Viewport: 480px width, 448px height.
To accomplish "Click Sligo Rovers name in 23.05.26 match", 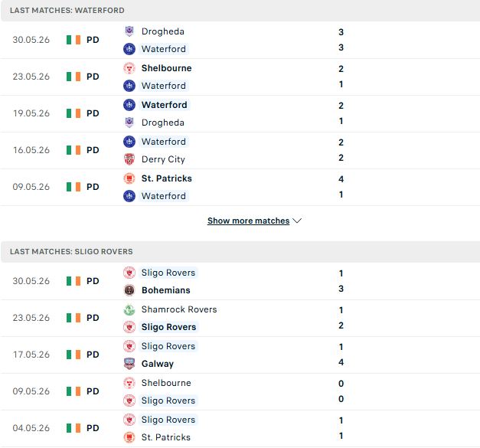I will (168, 327).
